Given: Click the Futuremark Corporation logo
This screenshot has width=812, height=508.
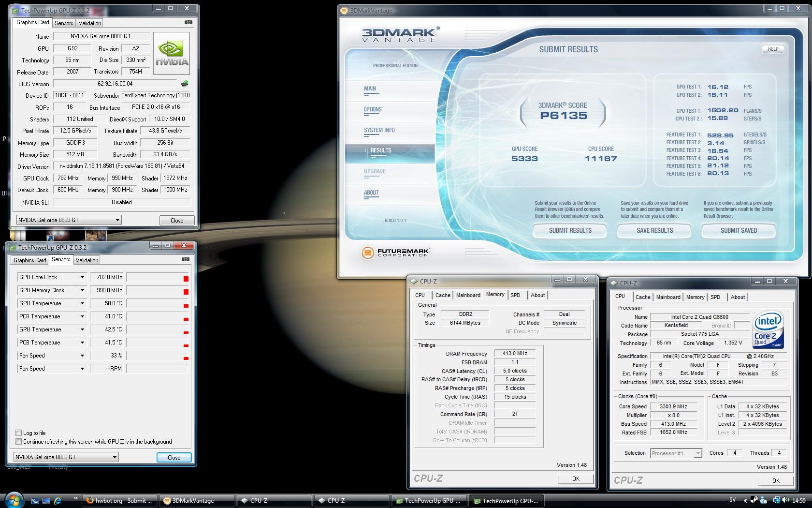Looking at the screenshot, I should click(x=395, y=253).
